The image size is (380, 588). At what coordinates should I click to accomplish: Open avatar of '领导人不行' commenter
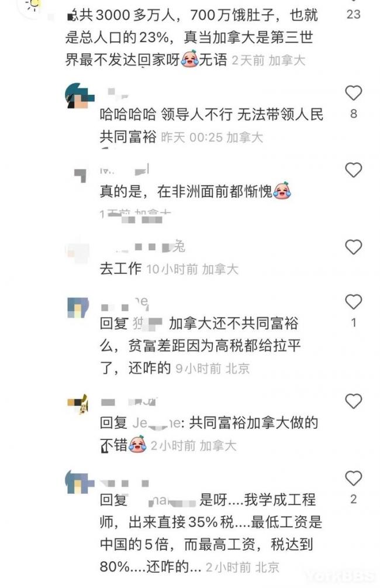pos(79,96)
